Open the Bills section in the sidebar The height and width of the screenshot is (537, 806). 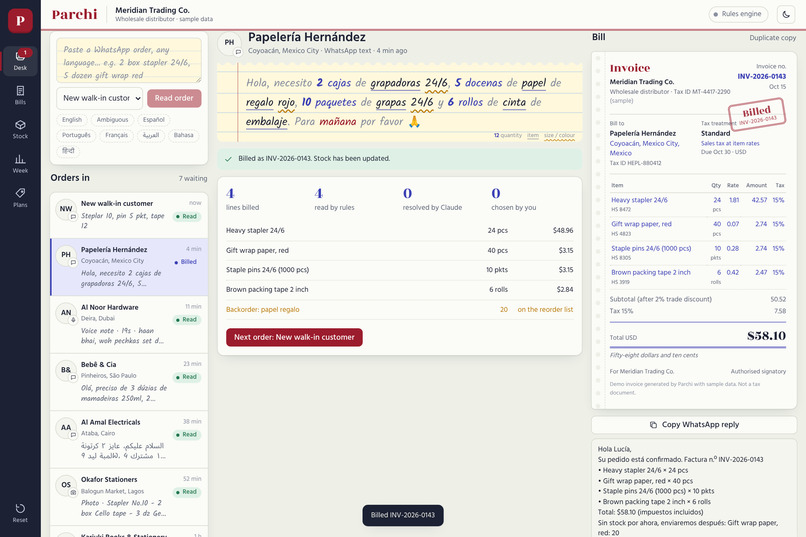pyautogui.click(x=20, y=95)
